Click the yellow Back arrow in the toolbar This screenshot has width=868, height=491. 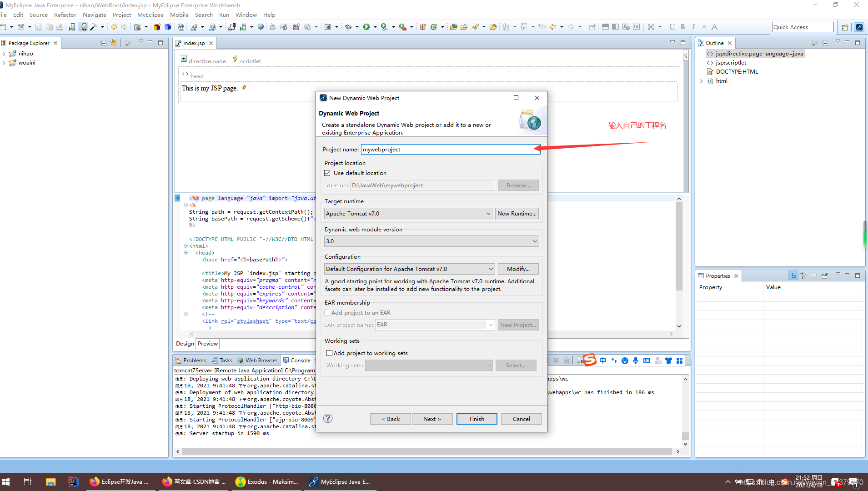553,27
